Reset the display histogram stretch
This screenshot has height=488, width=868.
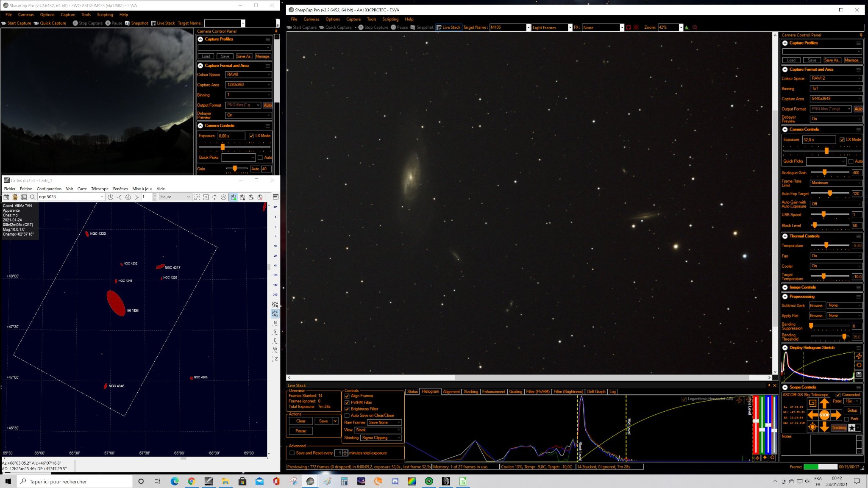click(859, 365)
